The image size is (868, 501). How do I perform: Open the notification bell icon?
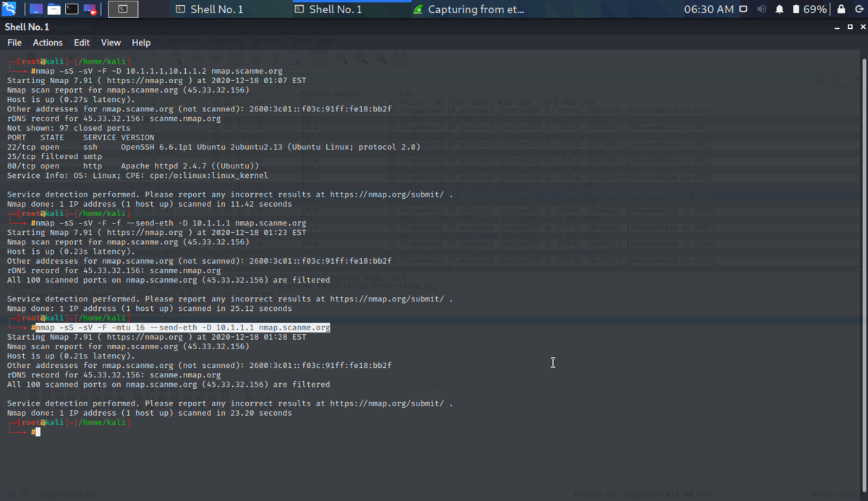coord(780,9)
